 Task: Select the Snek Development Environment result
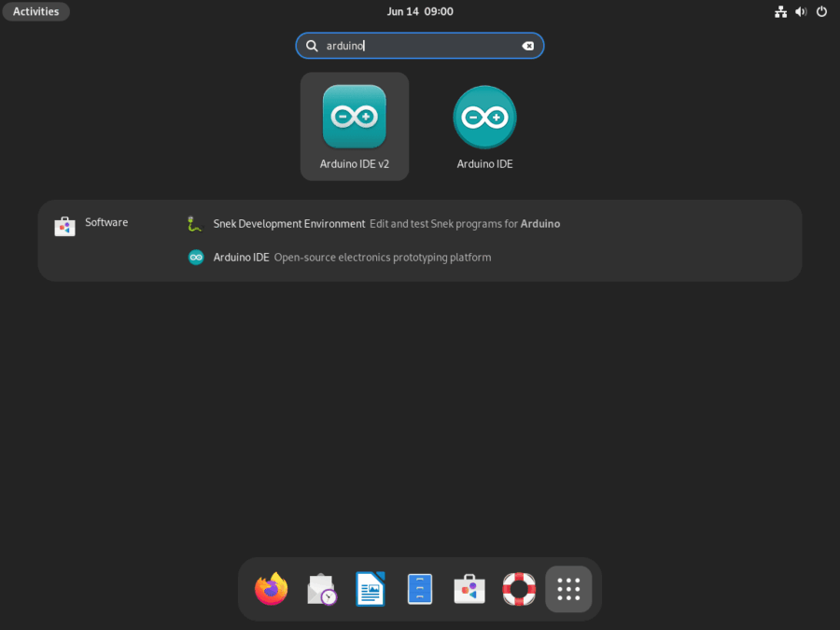pos(289,224)
